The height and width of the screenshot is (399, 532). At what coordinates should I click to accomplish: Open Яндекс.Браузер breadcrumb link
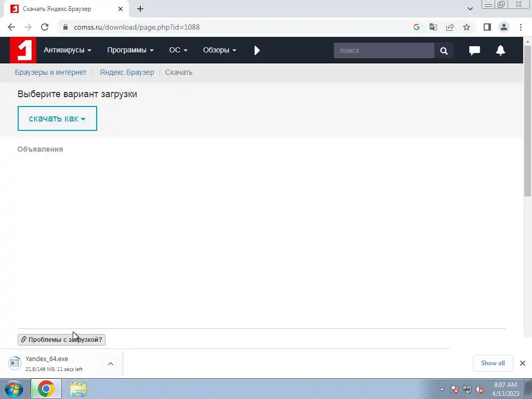(x=127, y=72)
